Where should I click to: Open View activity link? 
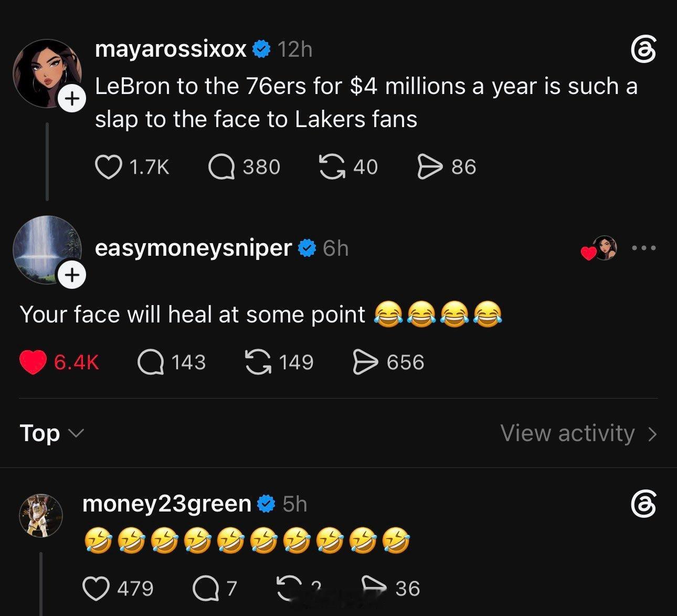click(579, 433)
